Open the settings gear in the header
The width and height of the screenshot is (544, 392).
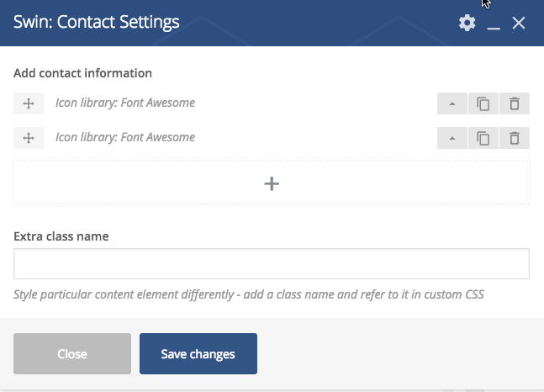[x=467, y=23]
